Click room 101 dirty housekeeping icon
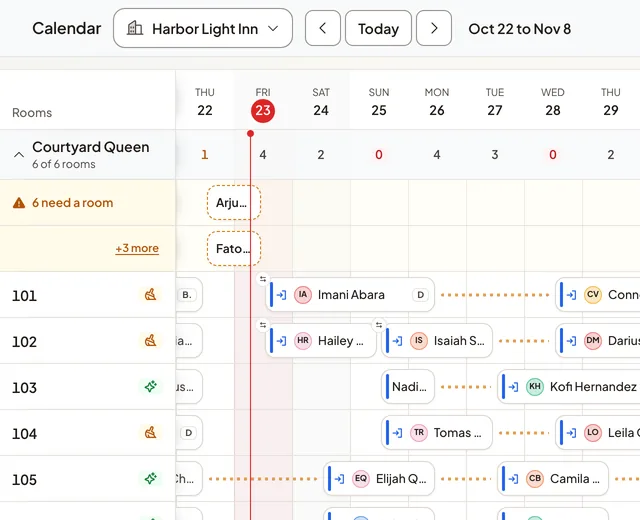 [x=150, y=295]
